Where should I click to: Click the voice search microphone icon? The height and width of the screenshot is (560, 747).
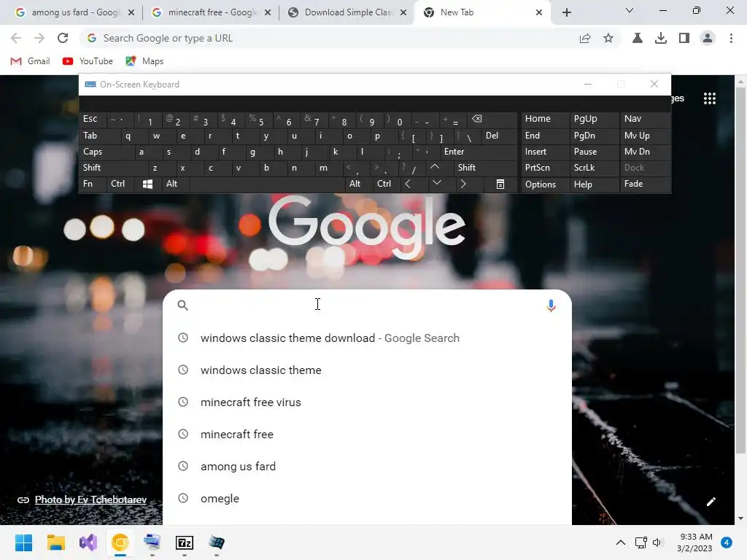[x=551, y=306]
